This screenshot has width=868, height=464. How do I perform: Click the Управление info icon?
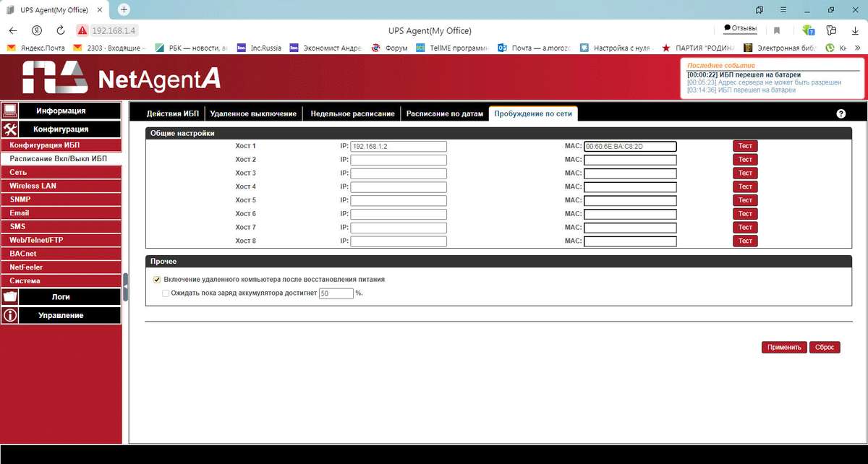9,315
